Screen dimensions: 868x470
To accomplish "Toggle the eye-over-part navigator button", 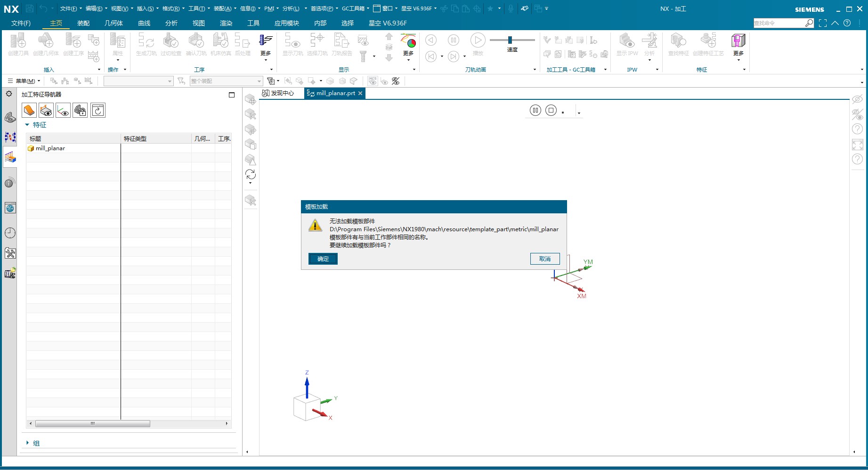I will coord(46,110).
